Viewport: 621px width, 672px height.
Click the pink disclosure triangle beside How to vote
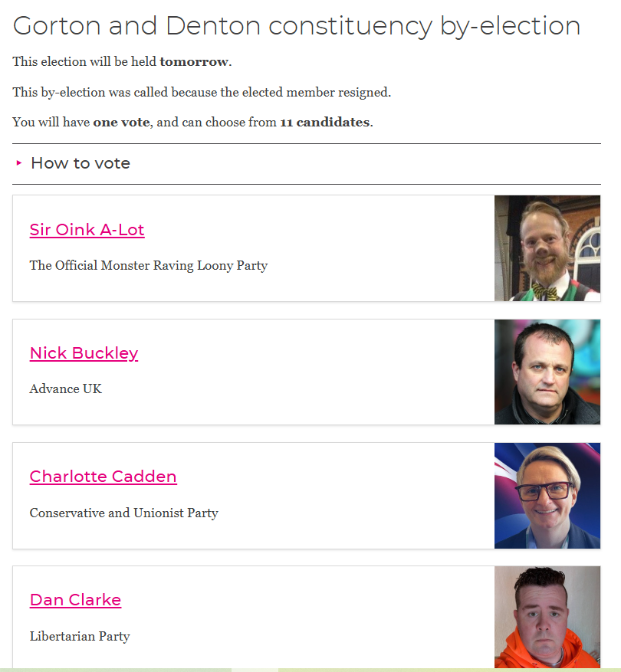pos(19,163)
